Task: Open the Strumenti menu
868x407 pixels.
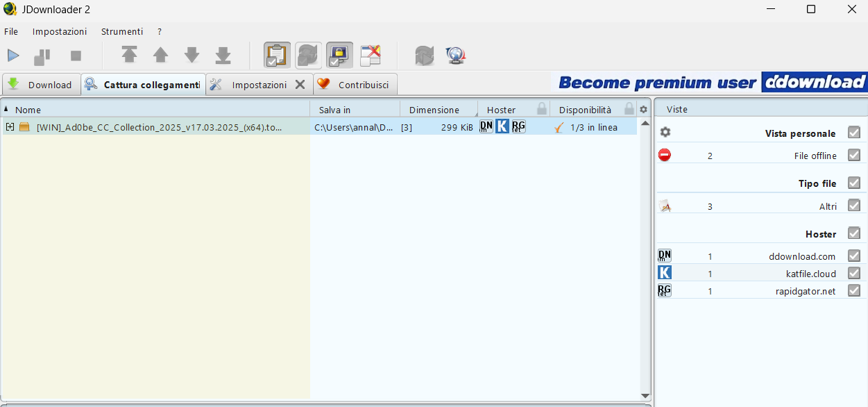Action: click(122, 31)
